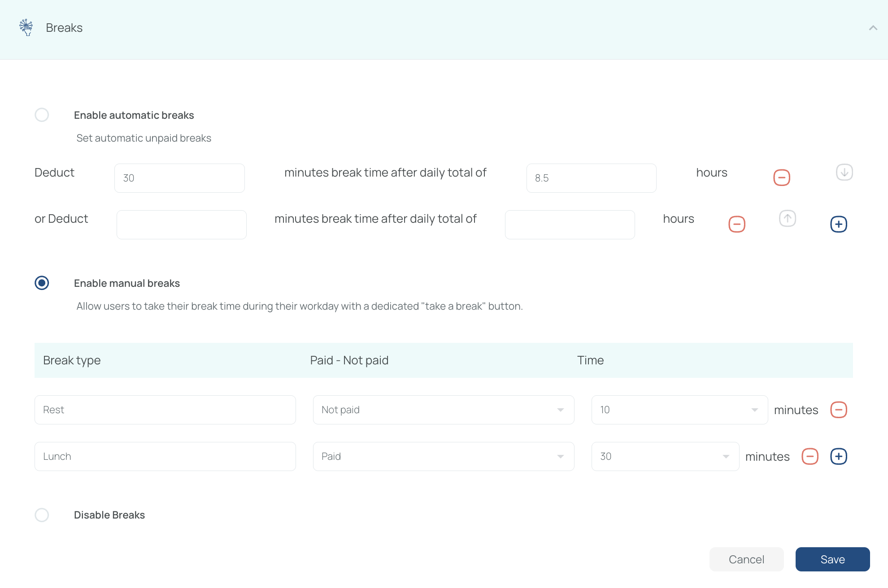
Task: Move 'or Deduct' rule up
Action: [x=787, y=219]
